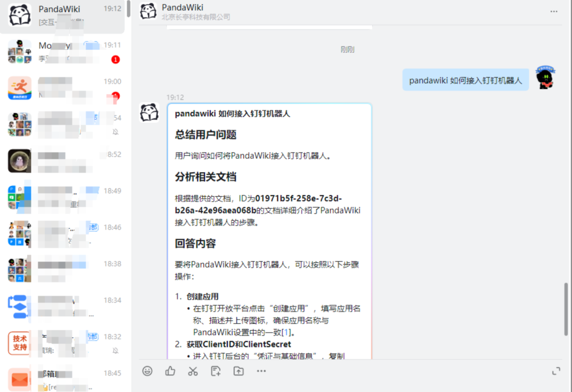The height and width of the screenshot is (392, 572).
Task: Click the orange mail envelope icon
Action: click(x=20, y=379)
